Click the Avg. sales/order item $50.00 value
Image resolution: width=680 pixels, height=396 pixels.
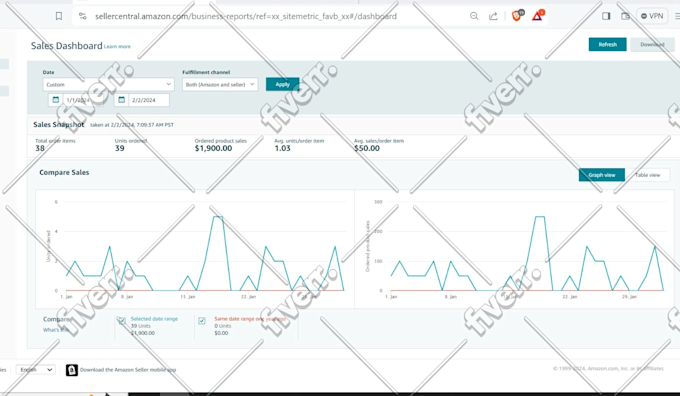pyautogui.click(x=367, y=148)
